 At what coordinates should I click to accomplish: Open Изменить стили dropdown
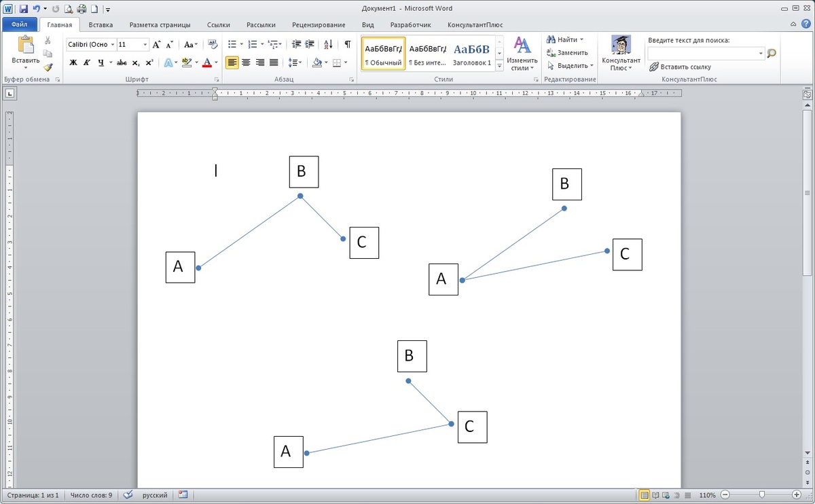click(522, 54)
